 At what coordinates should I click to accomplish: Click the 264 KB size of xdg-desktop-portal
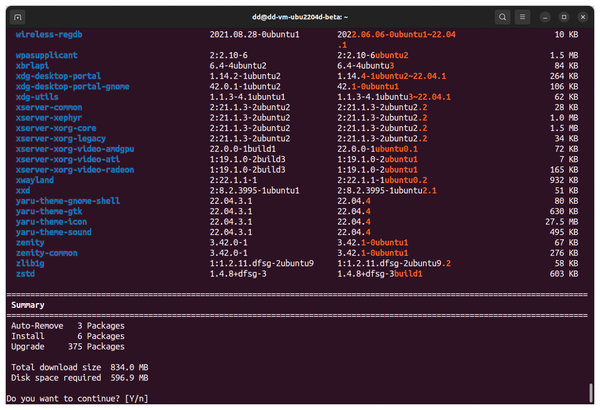coord(564,76)
